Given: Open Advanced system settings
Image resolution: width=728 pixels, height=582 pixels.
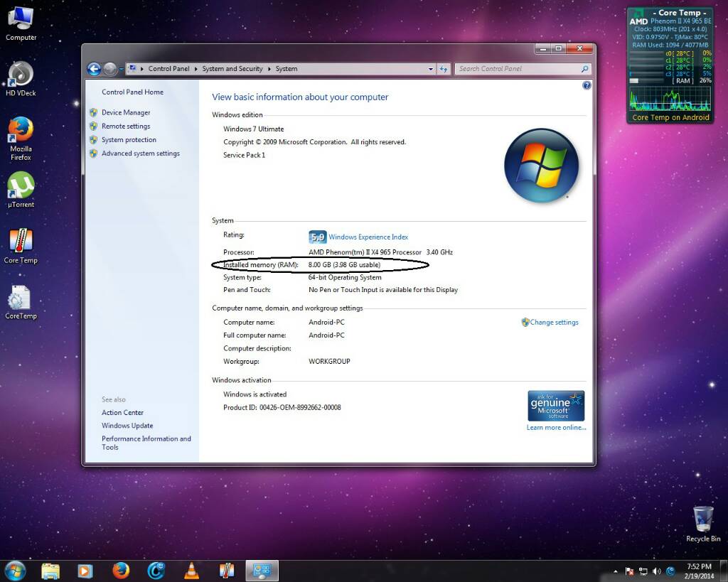Looking at the screenshot, I should (141, 153).
